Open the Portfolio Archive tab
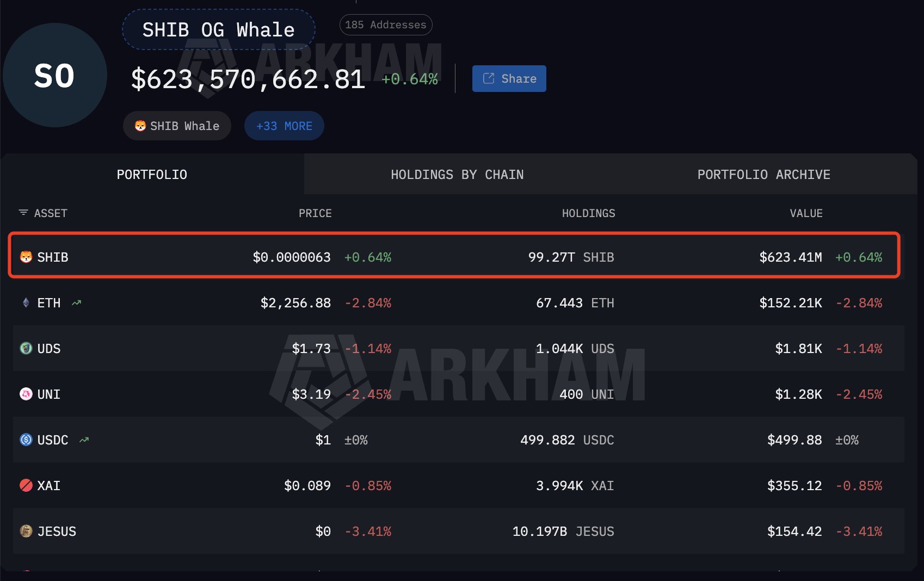The width and height of the screenshot is (924, 581). pos(763,175)
